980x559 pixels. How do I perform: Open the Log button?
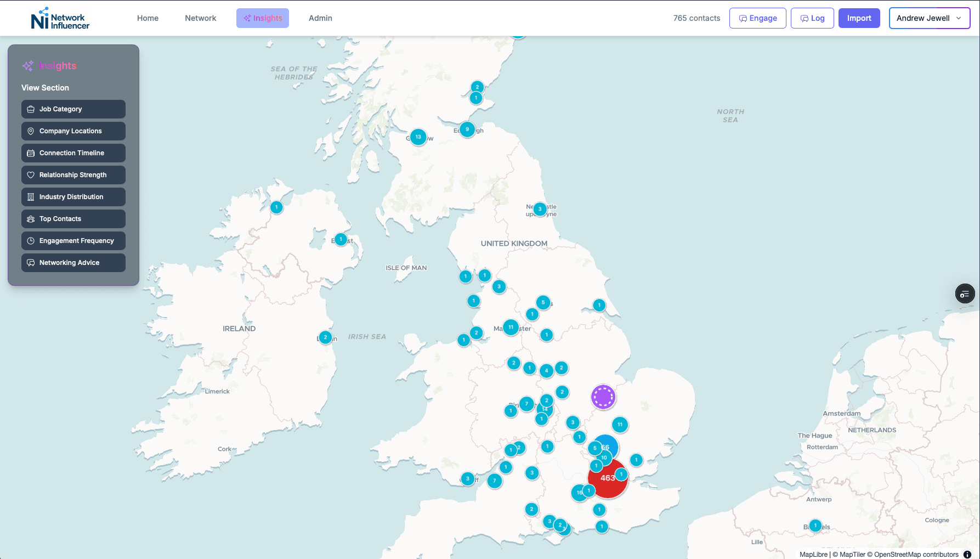[812, 18]
